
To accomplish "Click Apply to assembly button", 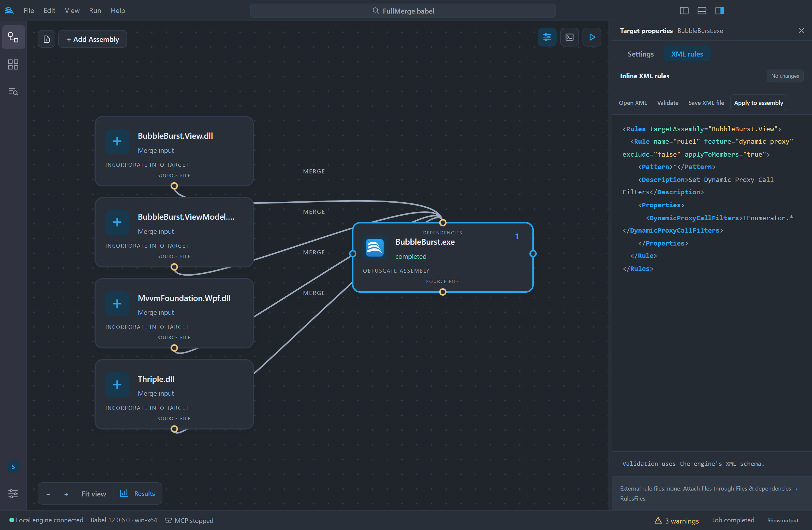I will tap(758, 103).
